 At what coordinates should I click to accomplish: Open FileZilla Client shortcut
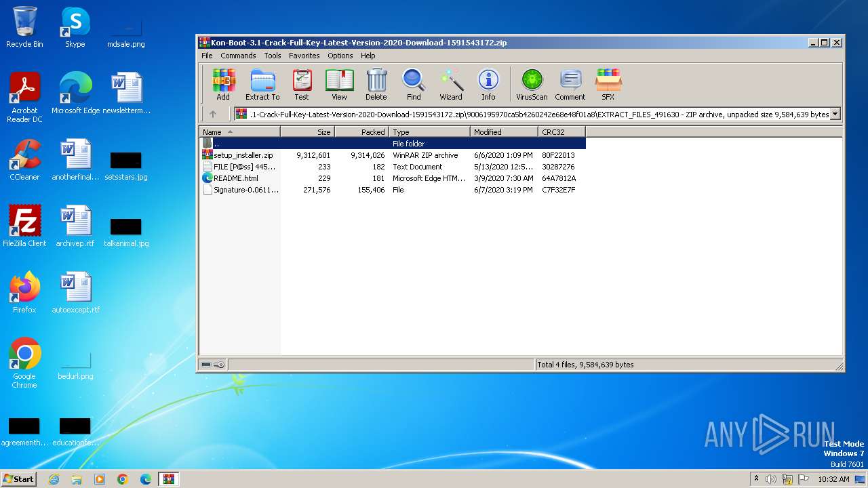(x=24, y=226)
